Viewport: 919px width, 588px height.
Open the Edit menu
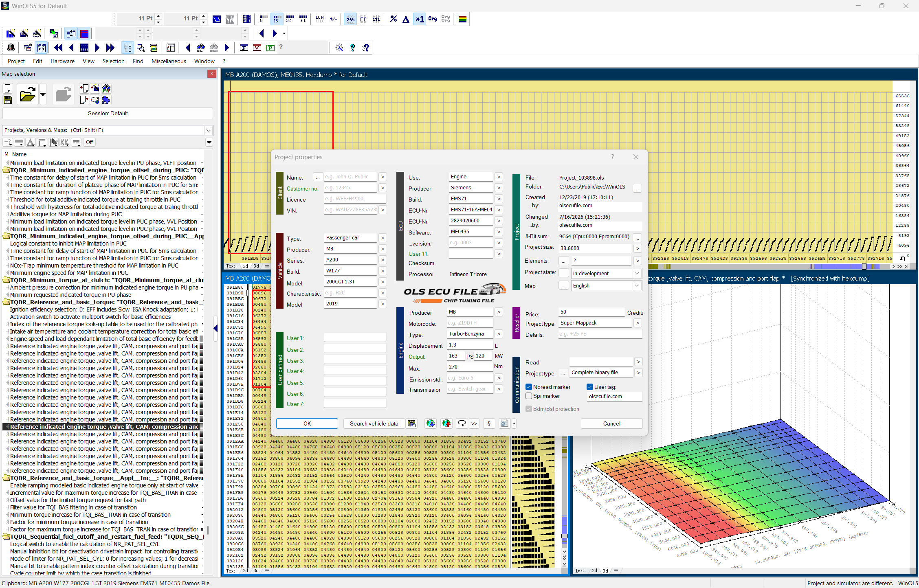click(x=38, y=61)
